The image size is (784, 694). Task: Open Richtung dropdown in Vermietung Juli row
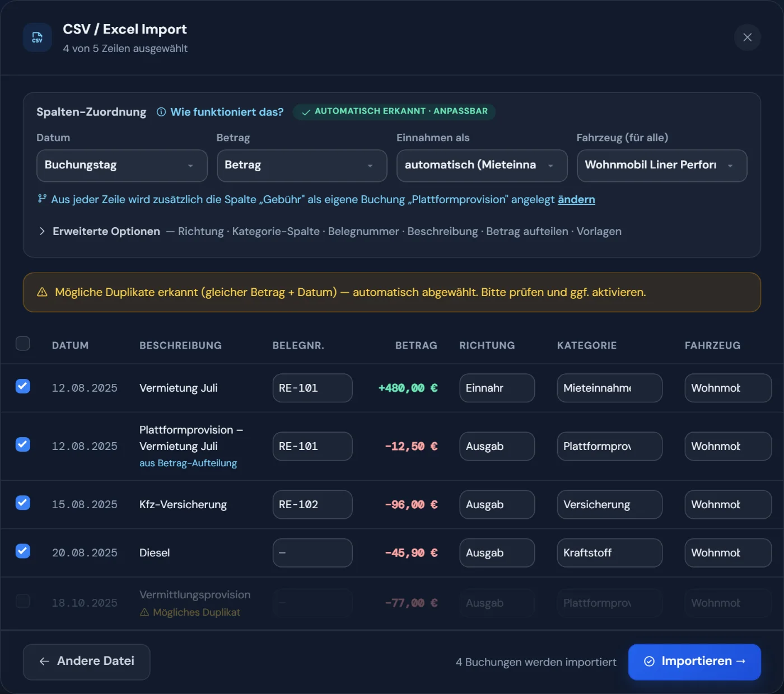497,388
